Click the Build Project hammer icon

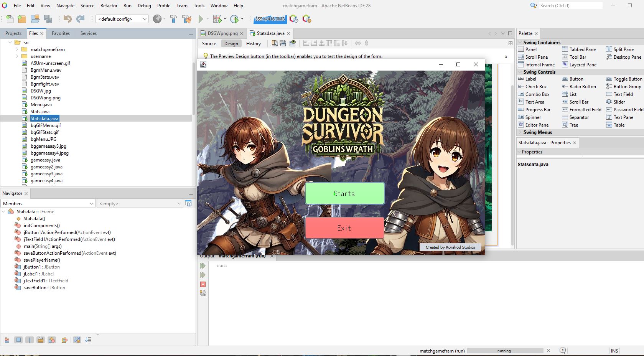tap(173, 19)
